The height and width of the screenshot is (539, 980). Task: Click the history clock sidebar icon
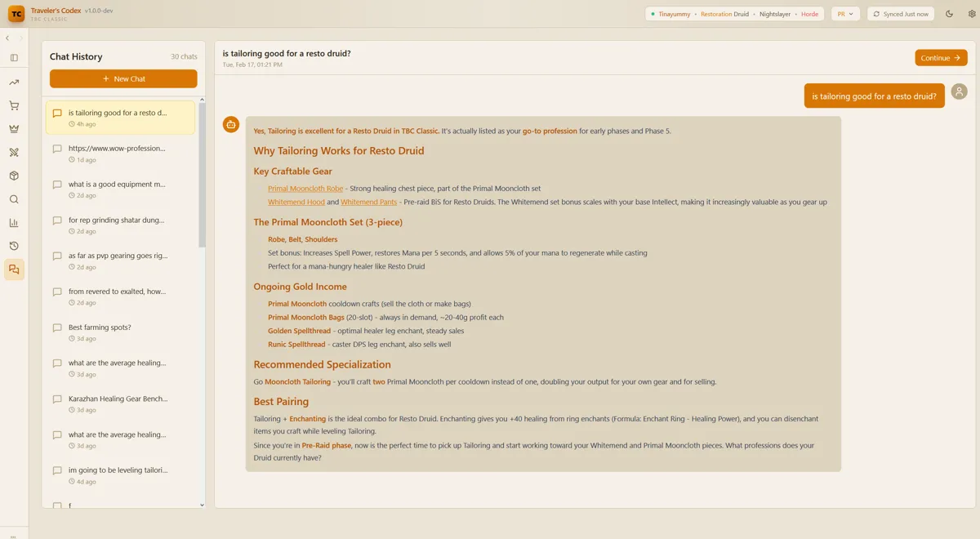[x=14, y=246]
